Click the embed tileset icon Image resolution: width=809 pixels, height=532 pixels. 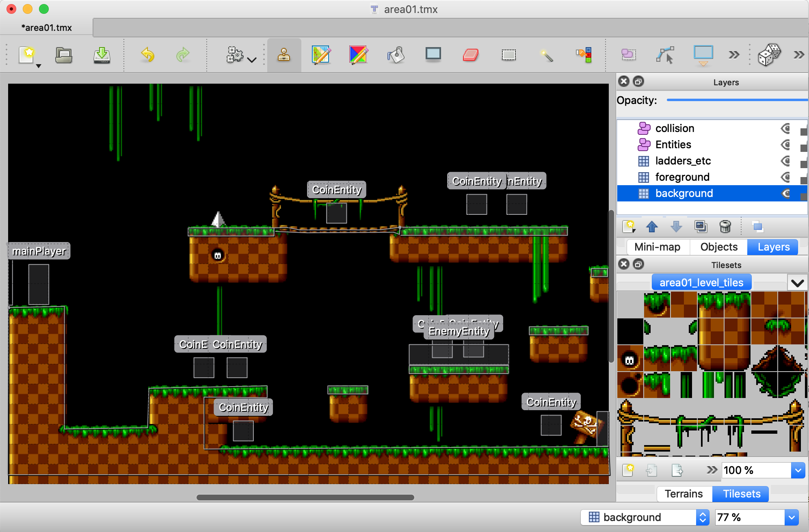(651, 470)
